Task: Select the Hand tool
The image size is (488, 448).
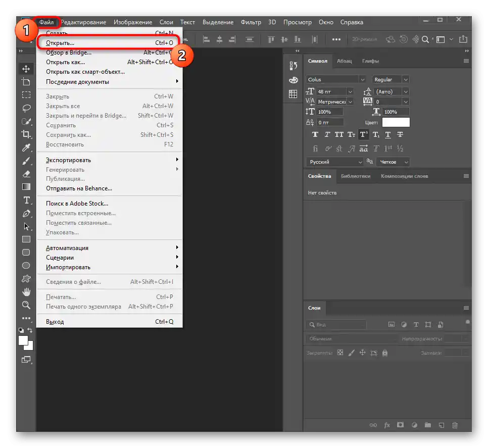Action: (26, 292)
